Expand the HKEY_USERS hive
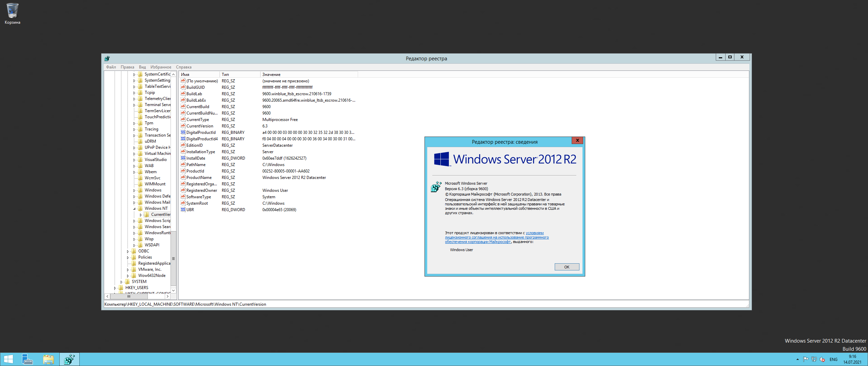This screenshot has width=868, height=366. [x=115, y=288]
